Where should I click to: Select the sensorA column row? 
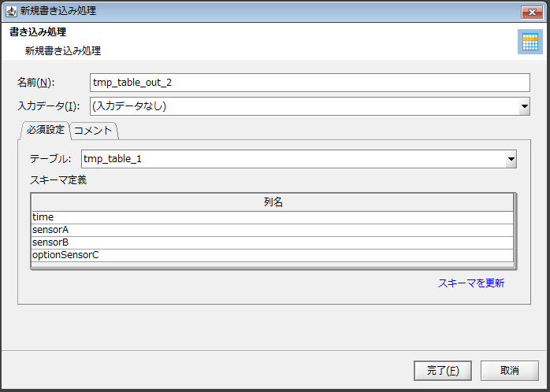pos(273,230)
